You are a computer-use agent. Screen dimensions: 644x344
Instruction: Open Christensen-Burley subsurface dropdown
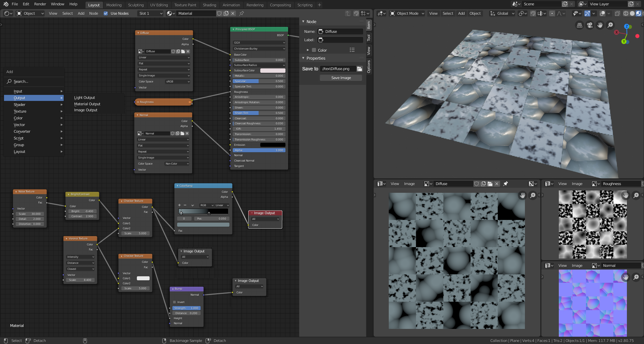(x=259, y=49)
